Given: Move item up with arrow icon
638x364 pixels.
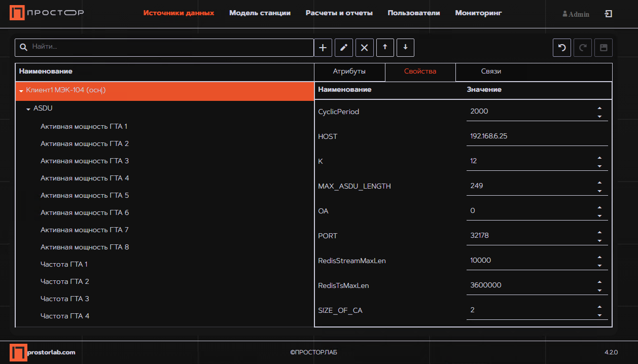Looking at the screenshot, I should [385, 48].
